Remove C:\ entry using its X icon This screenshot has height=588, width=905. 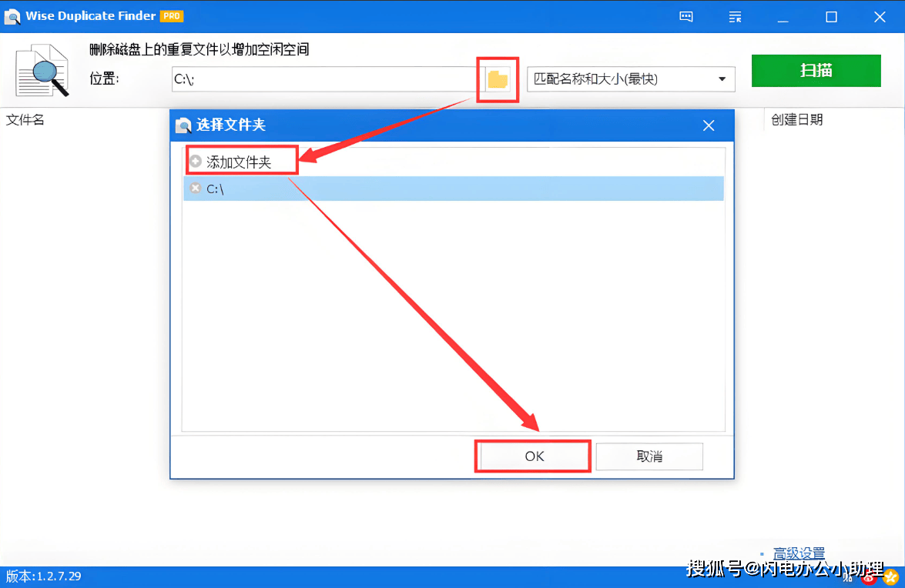tap(196, 189)
